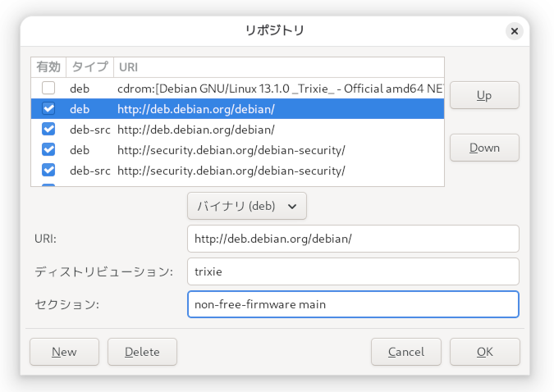This screenshot has height=392, width=554.
Task: Click the セクション field with non-free-firmware main
Action: click(353, 304)
